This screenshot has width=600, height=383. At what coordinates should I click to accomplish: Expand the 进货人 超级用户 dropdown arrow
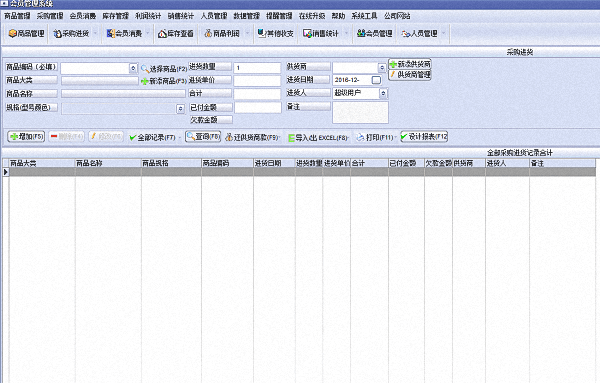(383, 93)
